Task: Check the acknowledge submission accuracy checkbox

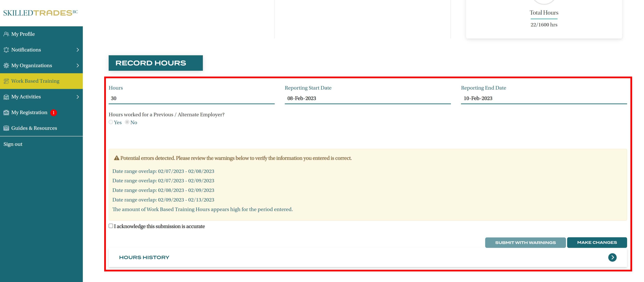Action: [x=111, y=226]
